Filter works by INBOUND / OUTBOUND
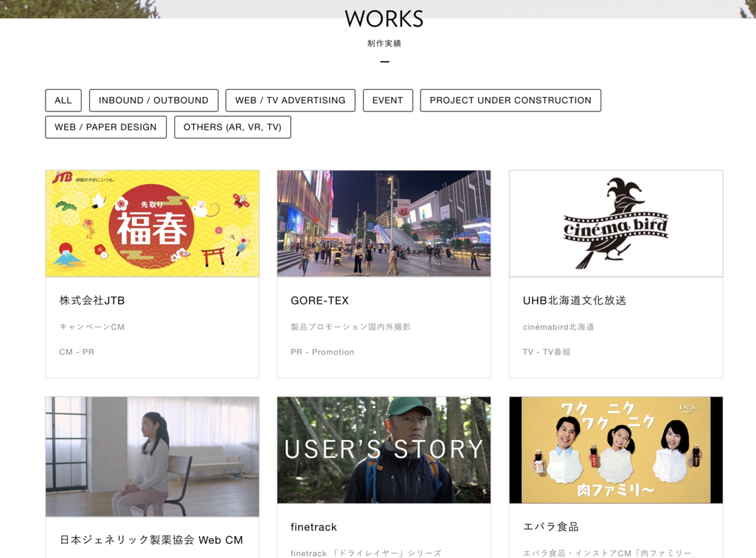The height and width of the screenshot is (558, 756). (154, 101)
